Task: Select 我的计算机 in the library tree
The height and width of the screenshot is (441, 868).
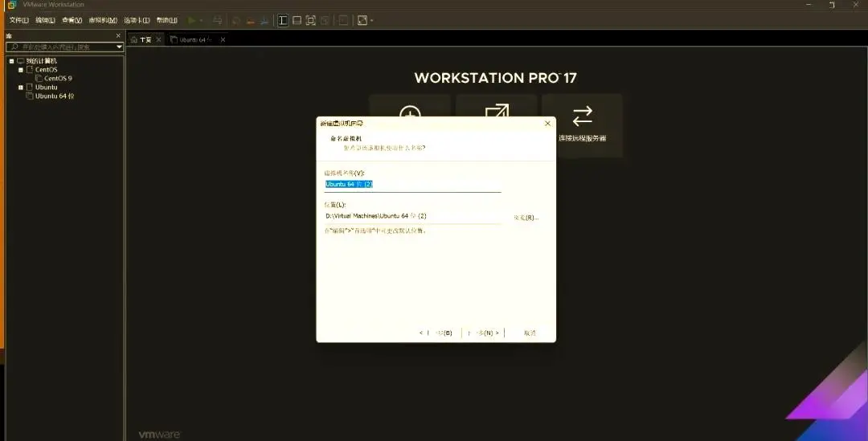Action: click(42, 61)
